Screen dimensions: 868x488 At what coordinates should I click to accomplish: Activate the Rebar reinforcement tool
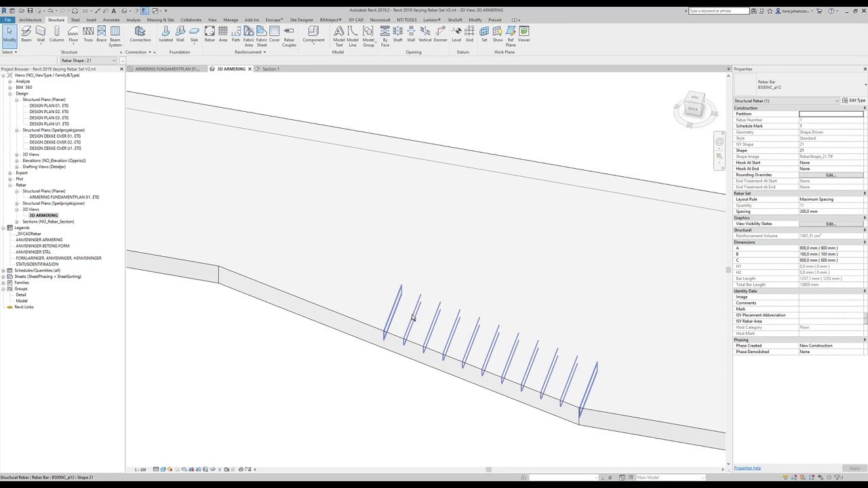tap(210, 35)
